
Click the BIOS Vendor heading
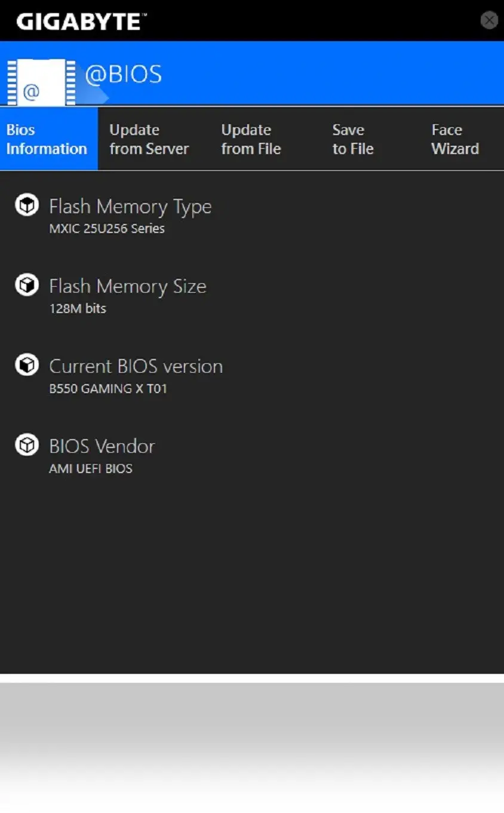coord(102,446)
